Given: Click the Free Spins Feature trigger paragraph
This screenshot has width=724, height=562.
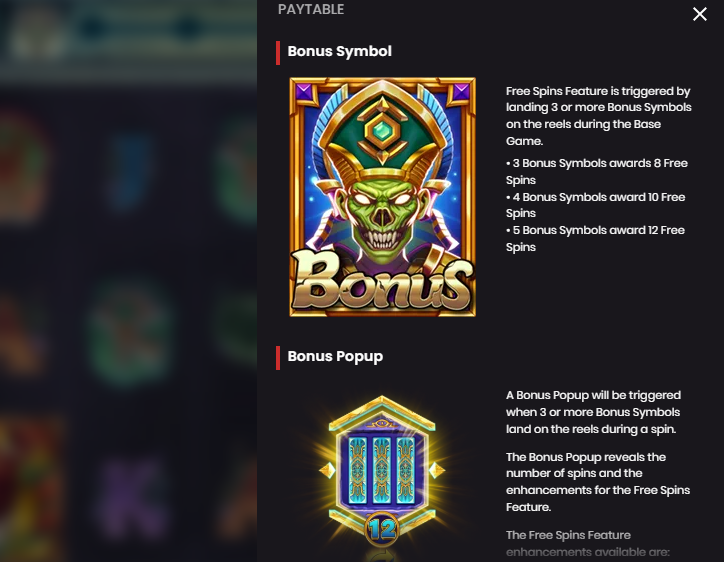Looking at the screenshot, I should coord(598,116).
